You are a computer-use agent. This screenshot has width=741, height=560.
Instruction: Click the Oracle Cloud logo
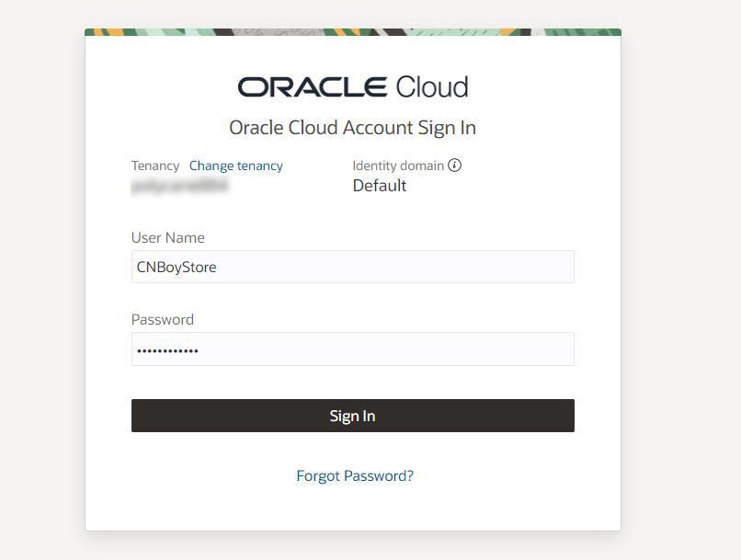coord(353,87)
